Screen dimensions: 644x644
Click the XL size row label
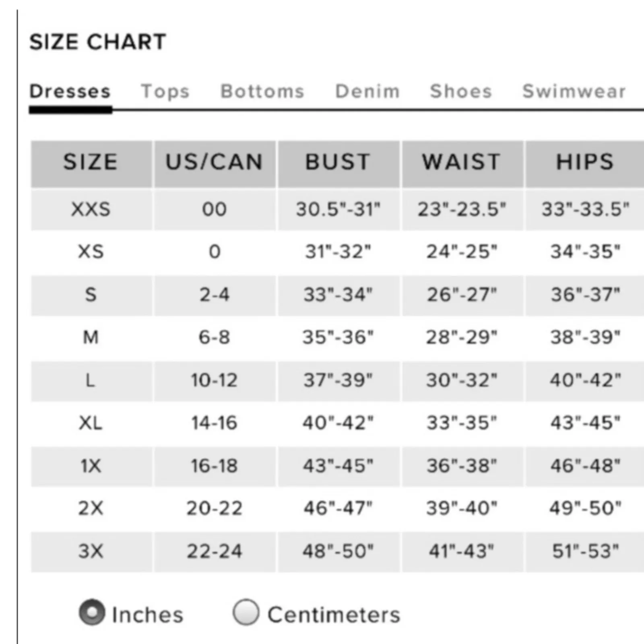[91, 423]
